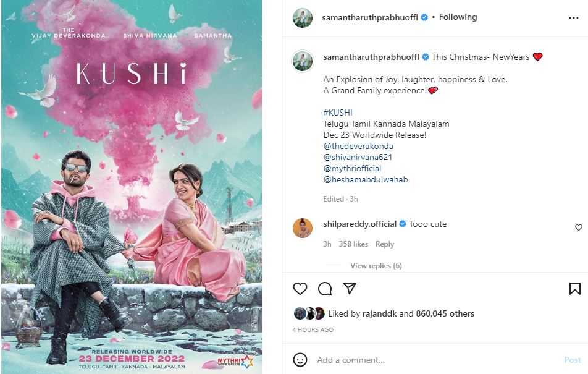Share post via paper plane icon

pyautogui.click(x=350, y=288)
